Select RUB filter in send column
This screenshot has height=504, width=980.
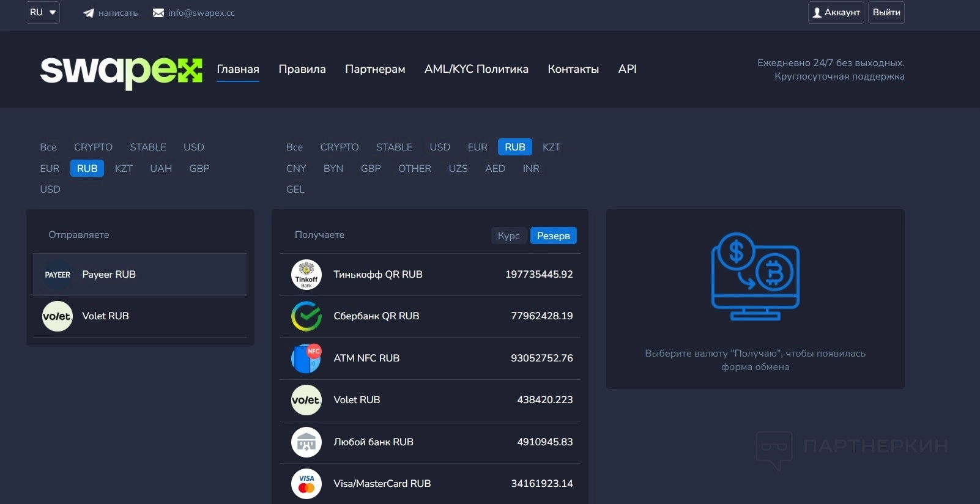pos(87,168)
